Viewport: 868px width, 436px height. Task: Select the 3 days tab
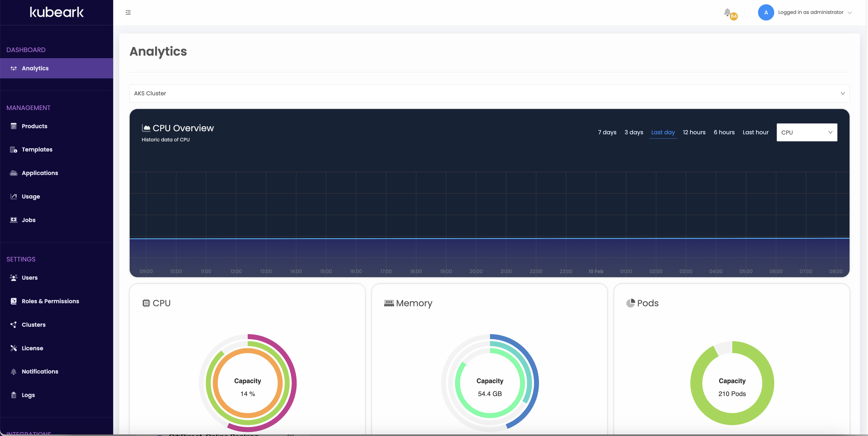(633, 132)
